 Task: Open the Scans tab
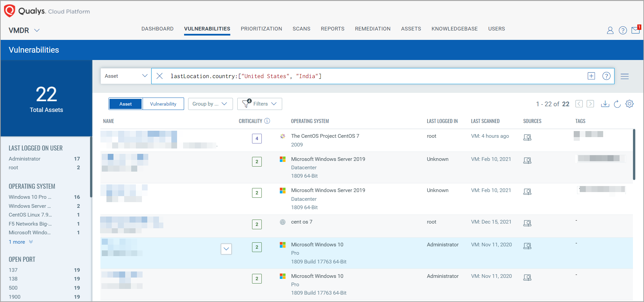[301, 29]
